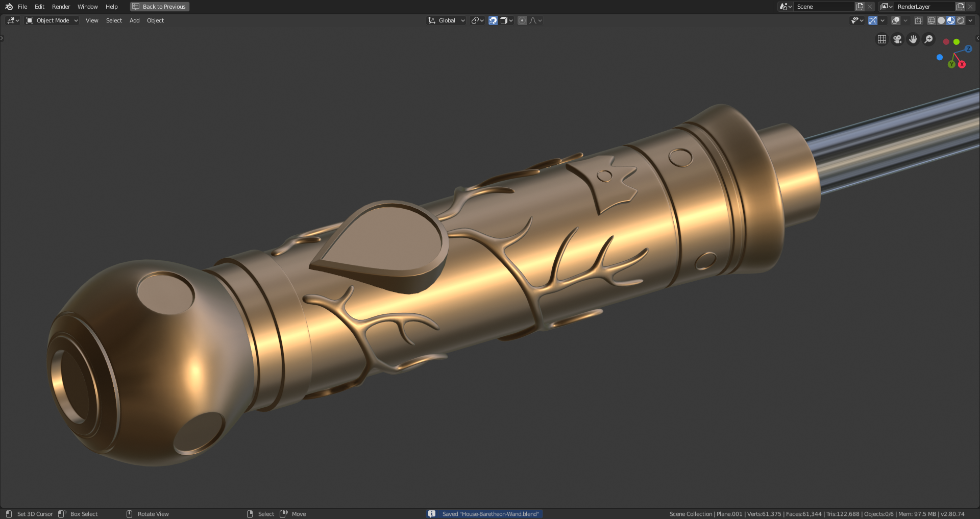Viewport: 980px width, 519px height.
Task: Click the Set 3D Cursor status hint
Action: (35, 514)
